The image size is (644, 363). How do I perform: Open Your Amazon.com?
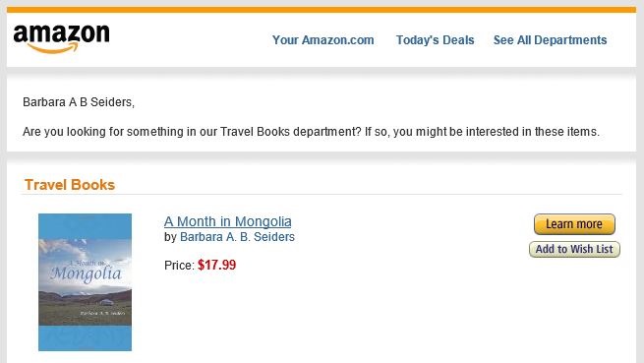click(x=323, y=40)
